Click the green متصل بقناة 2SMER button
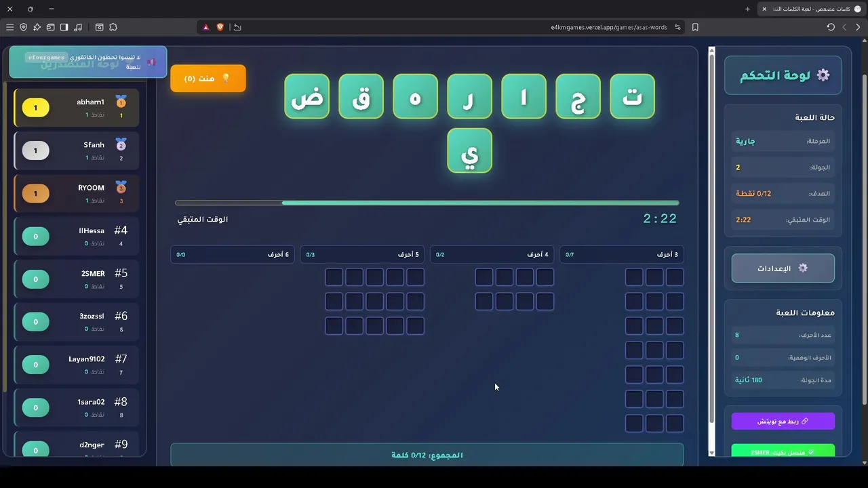Viewport: 868px width, 488px height. pyautogui.click(x=783, y=451)
